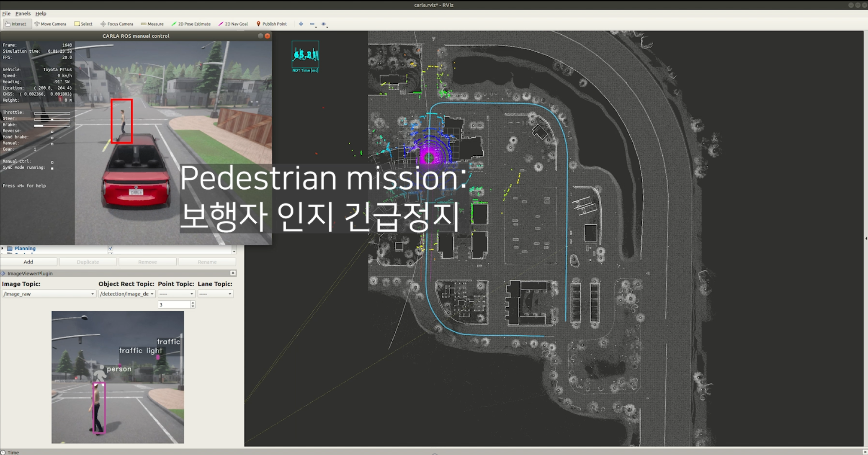
Task: Open the File menu
Action: click(6, 13)
